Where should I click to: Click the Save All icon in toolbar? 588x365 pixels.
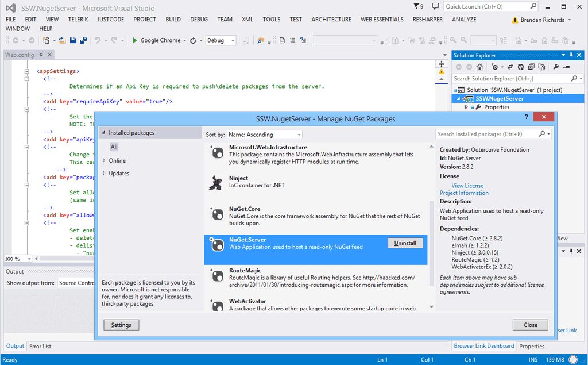(83, 40)
